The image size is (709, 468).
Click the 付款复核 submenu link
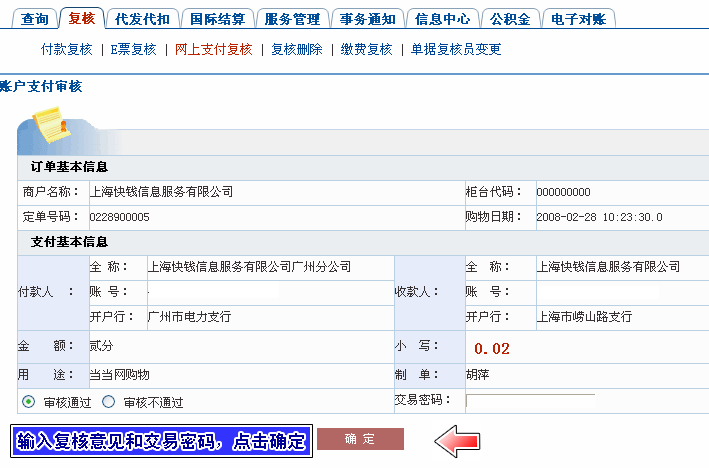point(66,49)
